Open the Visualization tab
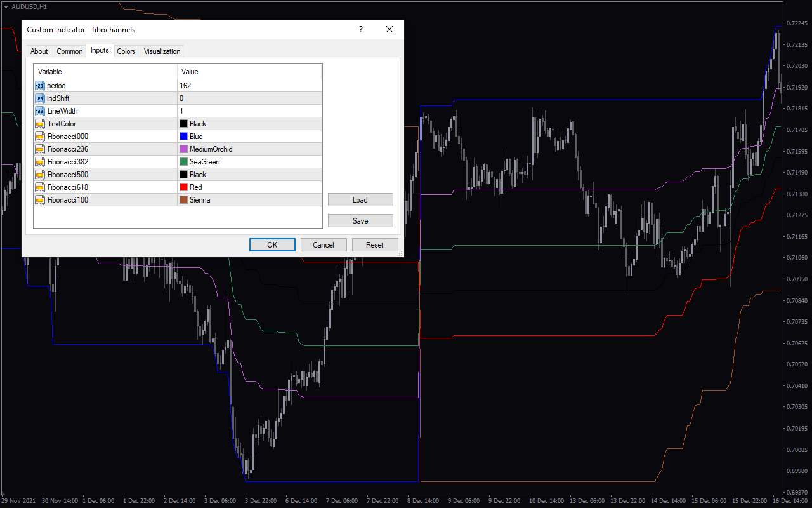This screenshot has height=508, width=812. click(162, 51)
